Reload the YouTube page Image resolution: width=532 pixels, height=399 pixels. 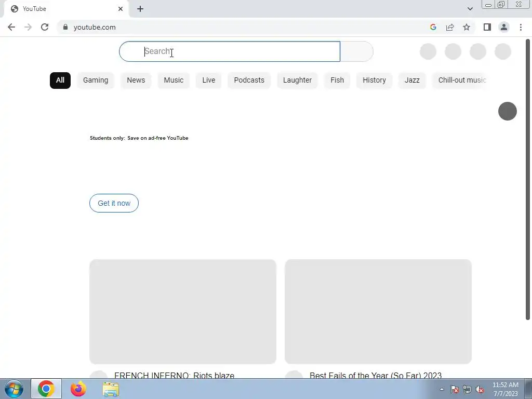[x=45, y=27]
